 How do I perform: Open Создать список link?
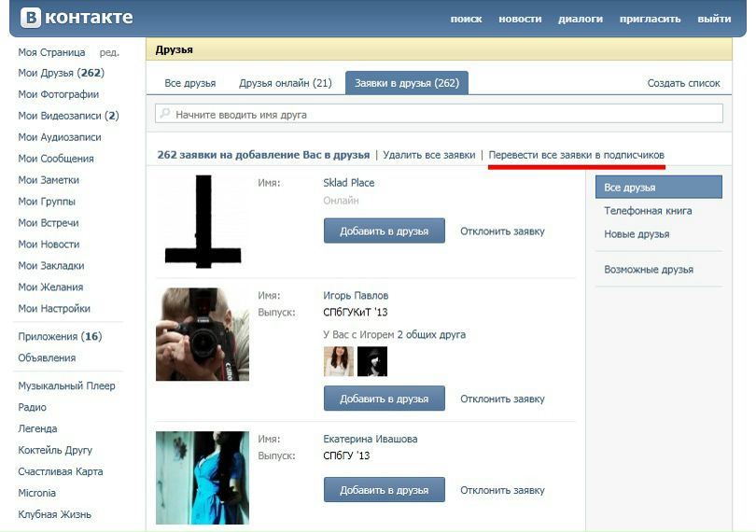click(683, 83)
